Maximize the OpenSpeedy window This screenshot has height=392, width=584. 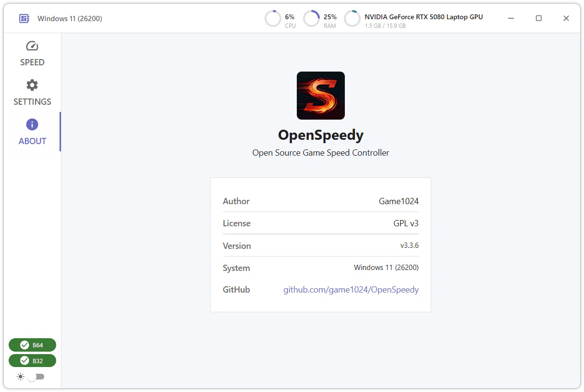539,18
